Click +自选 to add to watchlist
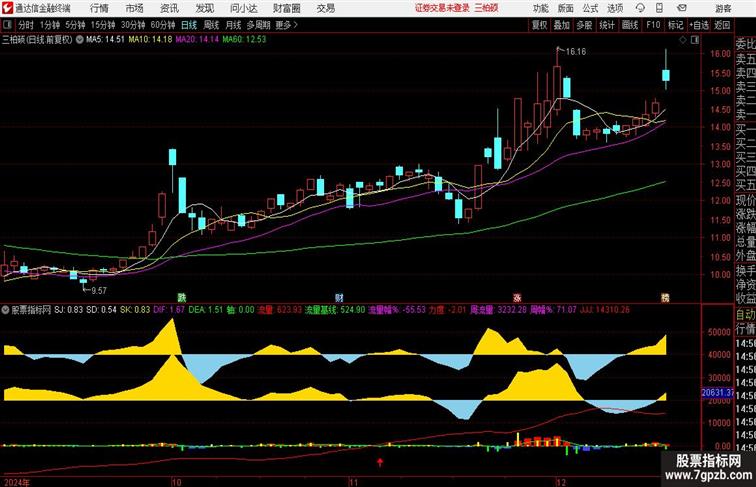Image resolution: width=756 pixels, height=487 pixels. [699, 25]
